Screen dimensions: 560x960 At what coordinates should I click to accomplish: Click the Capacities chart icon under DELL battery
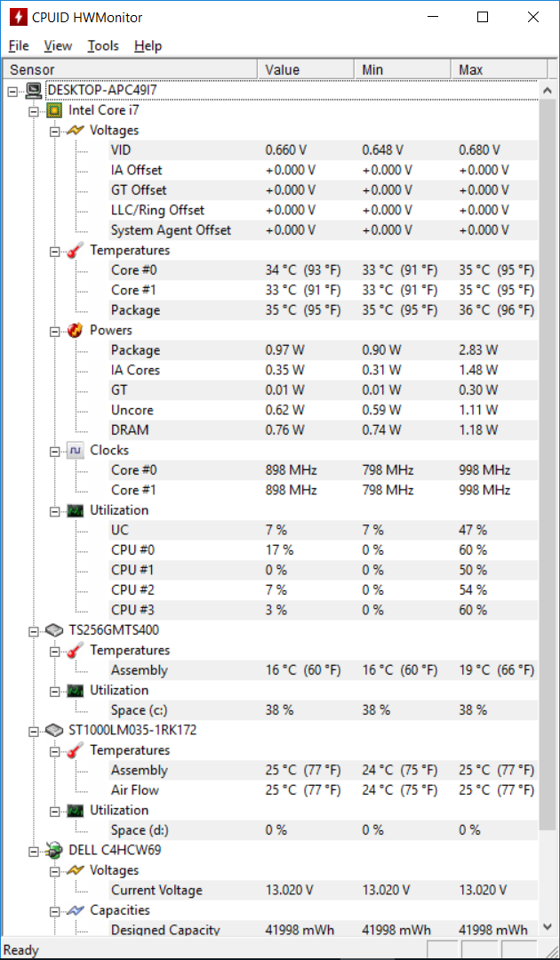point(75,910)
